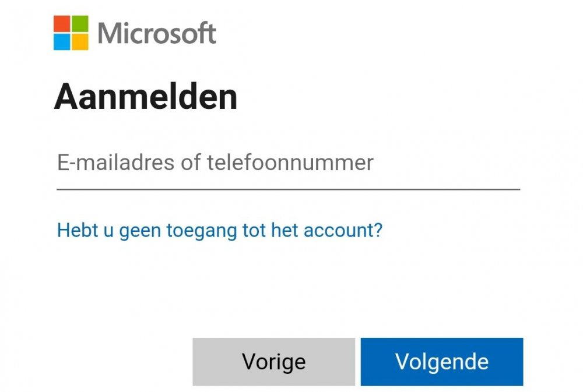Screen dimensions: 583x392
Task: Click the E-mailadres placeholder word
Action: [115, 163]
